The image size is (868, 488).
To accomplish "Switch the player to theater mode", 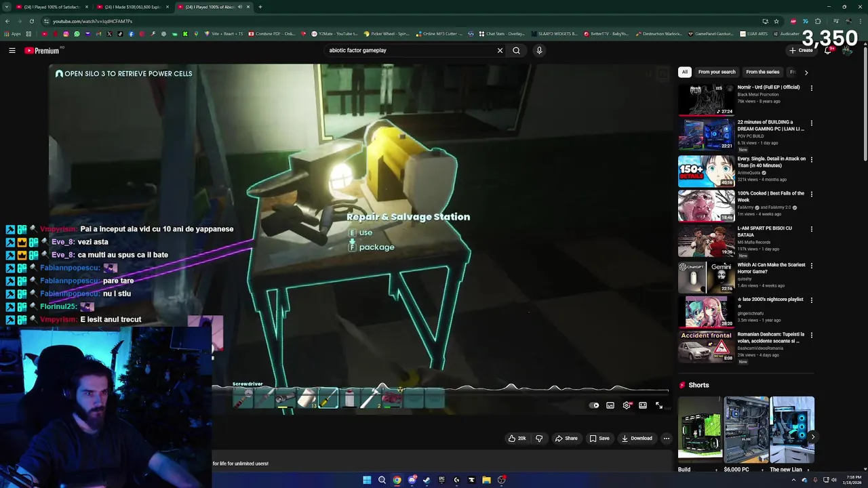I will point(643,405).
